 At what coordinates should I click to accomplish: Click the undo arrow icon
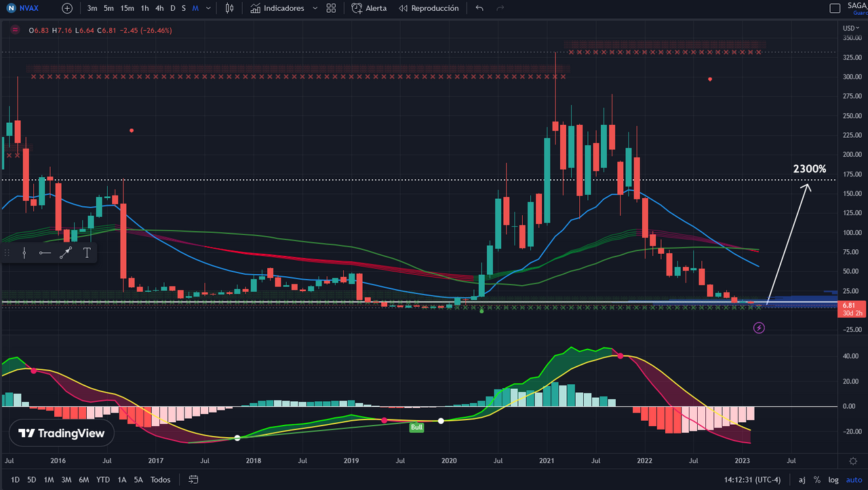point(480,8)
